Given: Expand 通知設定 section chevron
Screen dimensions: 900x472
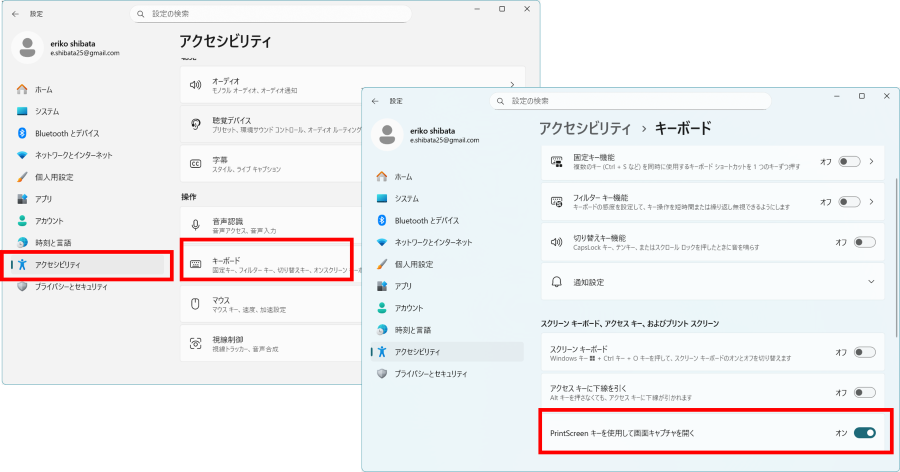Looking at the screenshot, I should click(871, 282).
